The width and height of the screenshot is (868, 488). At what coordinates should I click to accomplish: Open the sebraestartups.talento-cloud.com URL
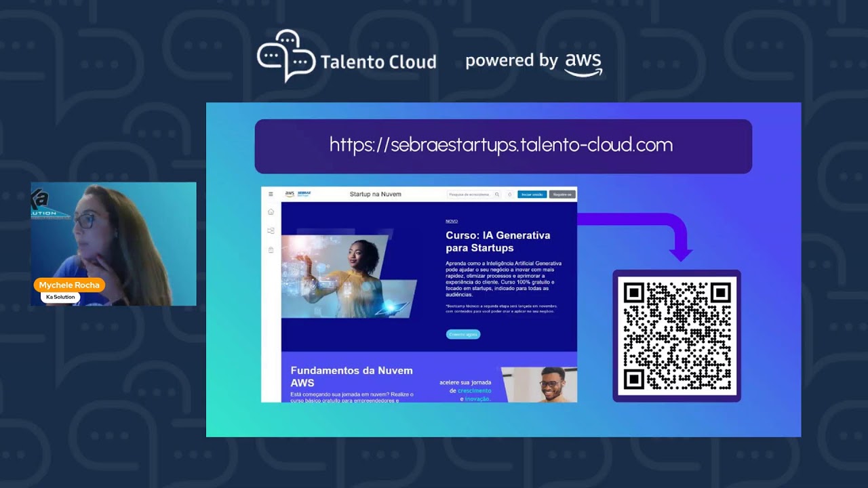click(x=501, y=144)
